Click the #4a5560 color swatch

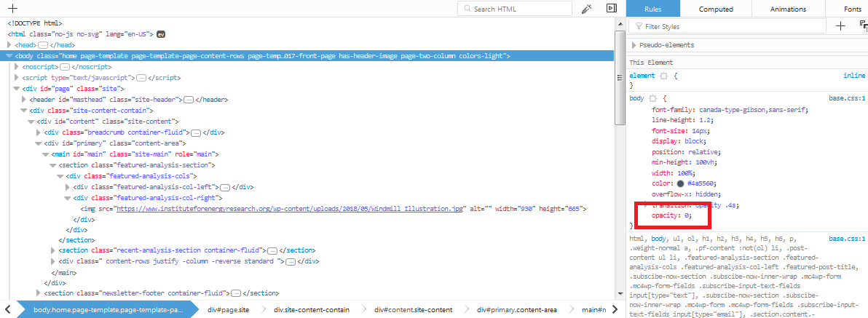point(680,183)
